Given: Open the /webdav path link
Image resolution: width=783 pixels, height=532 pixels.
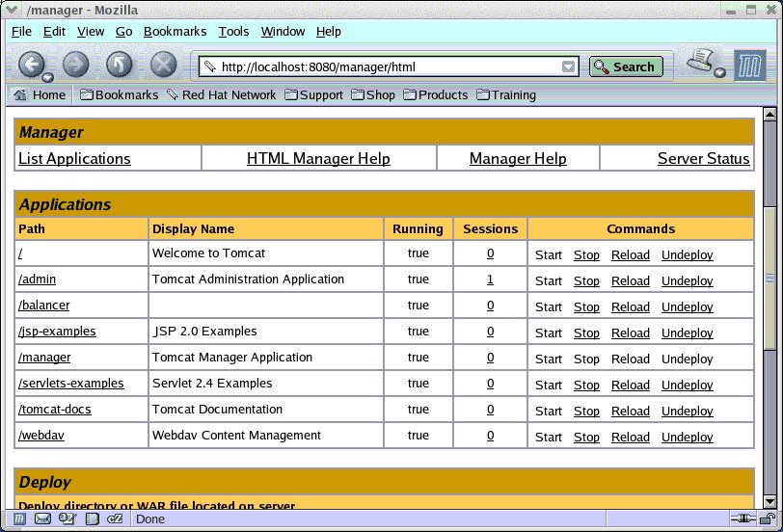Looking at the screenshot, I should [x=40, y=436].
